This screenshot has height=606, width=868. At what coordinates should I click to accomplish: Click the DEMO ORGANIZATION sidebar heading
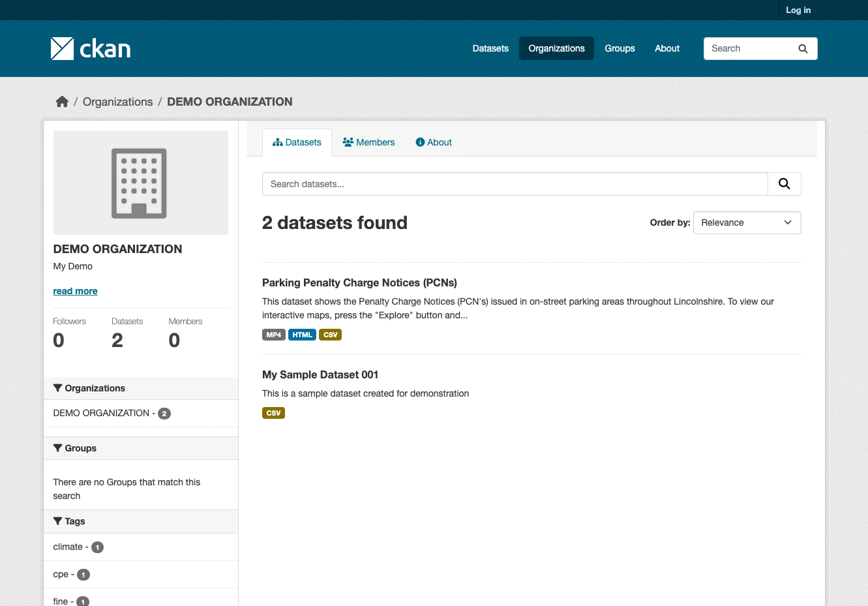(x=117, y=249)
